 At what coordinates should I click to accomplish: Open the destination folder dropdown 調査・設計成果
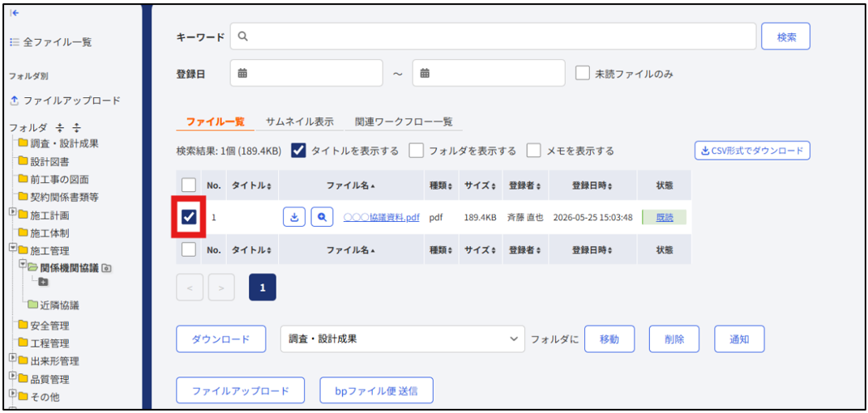coord(403,339)
